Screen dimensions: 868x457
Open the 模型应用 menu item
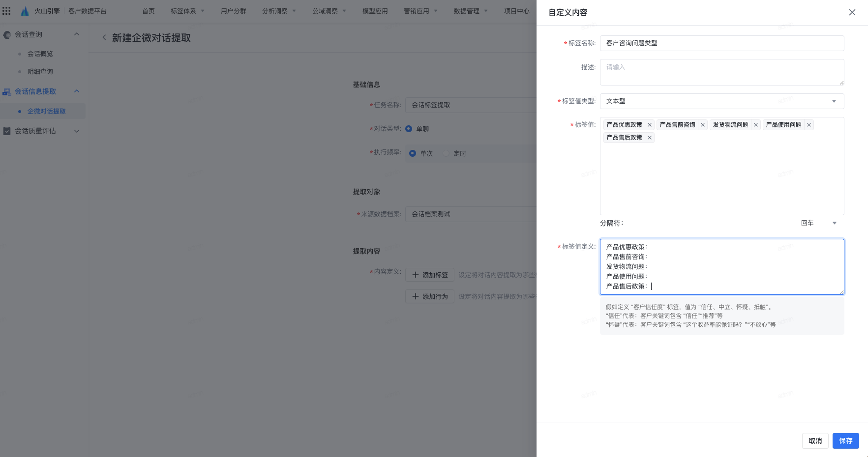375,11
